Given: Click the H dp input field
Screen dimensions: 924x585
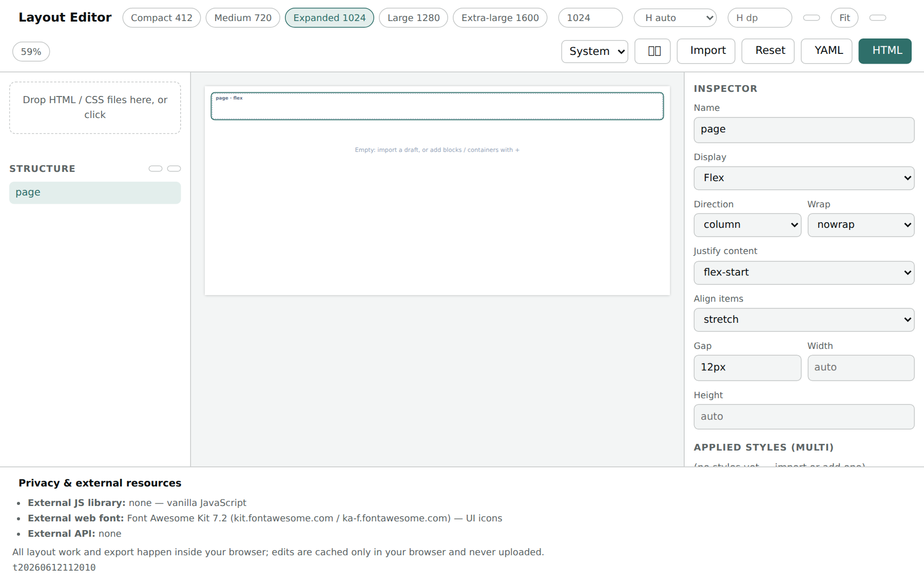Looking at the screenshot, I should [760, 18].
